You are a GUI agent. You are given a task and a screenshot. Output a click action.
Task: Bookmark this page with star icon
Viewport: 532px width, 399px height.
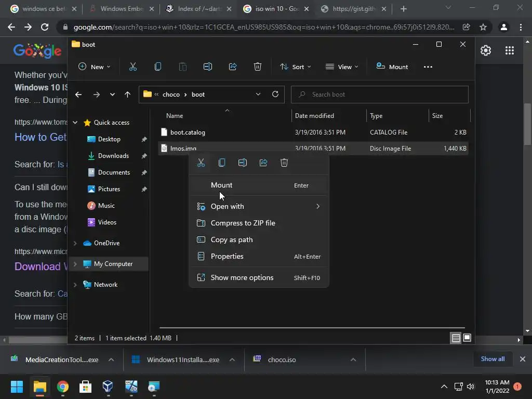tap(483, 27)
